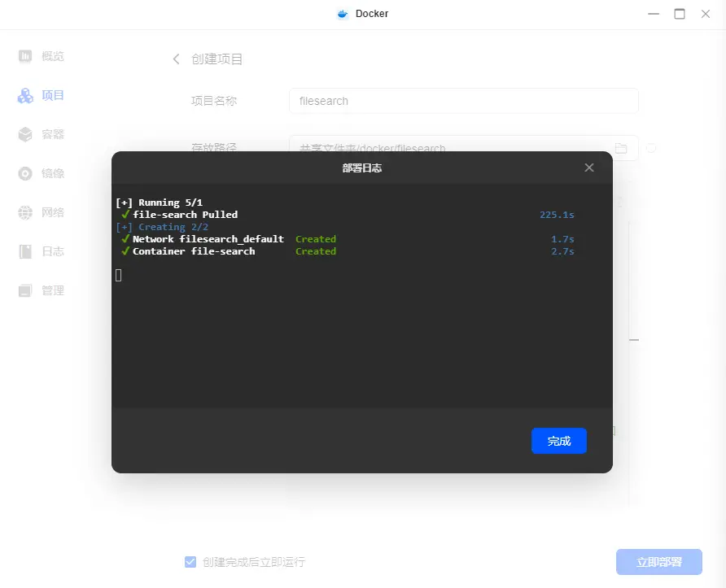Click the Docker whale logo in title bar
Screen dimensions: 726x588
343,14
